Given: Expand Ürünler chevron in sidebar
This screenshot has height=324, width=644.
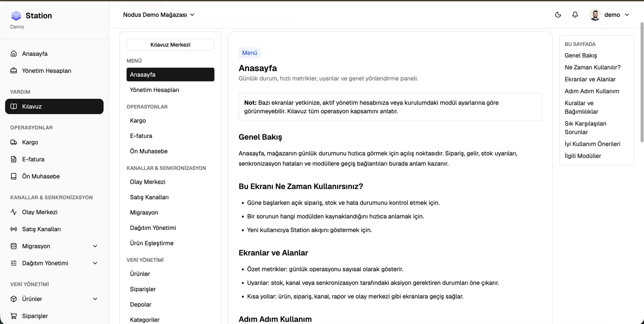Looking at the screenshot, I should (x=95, y=299).
